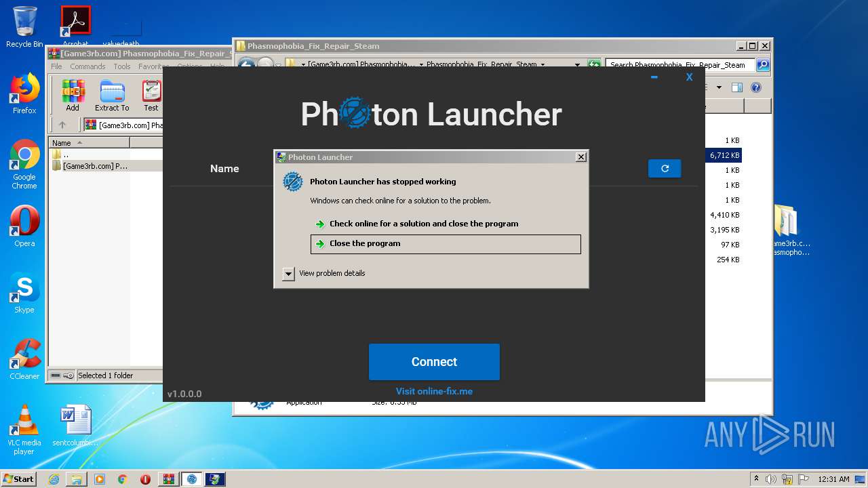The height and width of the screenshot is (488, 868).
Task: Choose Check online for a solution option
Action: (416, 224)
